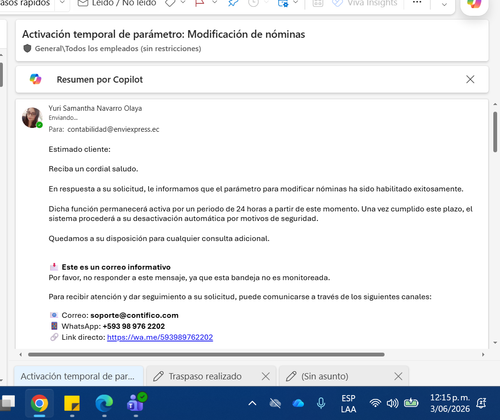Image resolution: width=500 pixels, height=420 pixels.
Task: Click the snooze clock icon
Action: (x=253, y=3)
